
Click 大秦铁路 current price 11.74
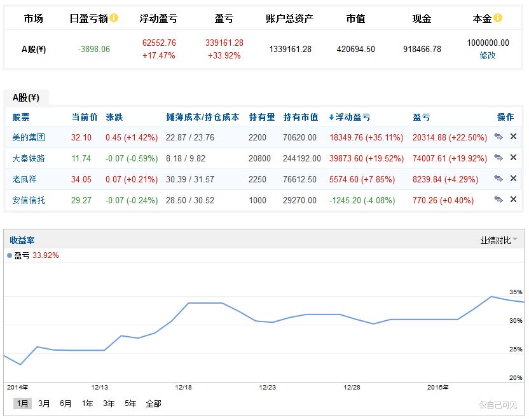tap(81, 158)
